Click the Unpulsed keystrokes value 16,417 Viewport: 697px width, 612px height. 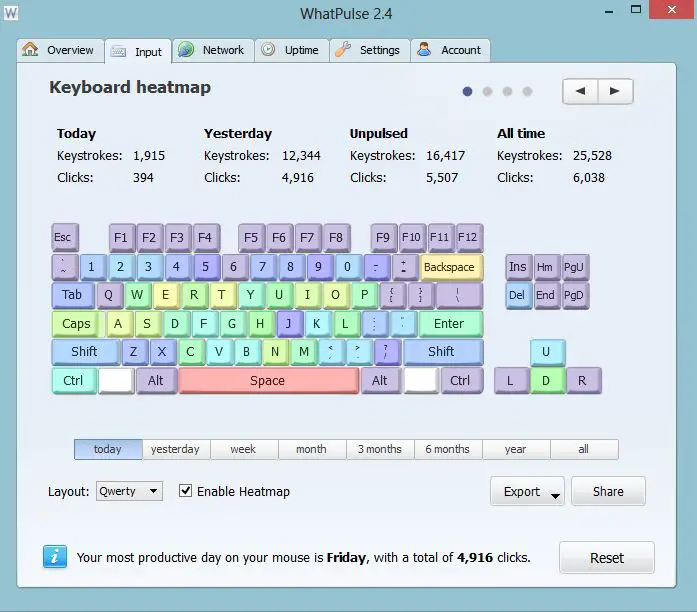coord(445,156)
